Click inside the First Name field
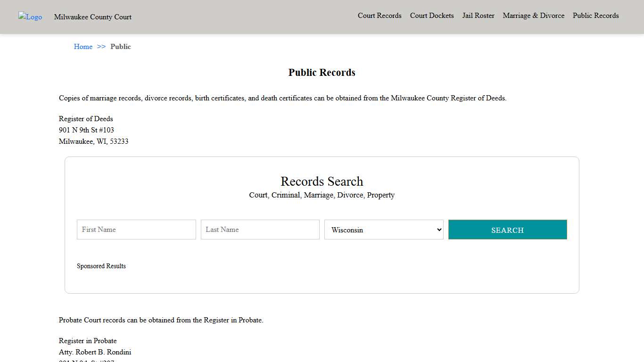The image size is (644, 362). coord(136,230)
